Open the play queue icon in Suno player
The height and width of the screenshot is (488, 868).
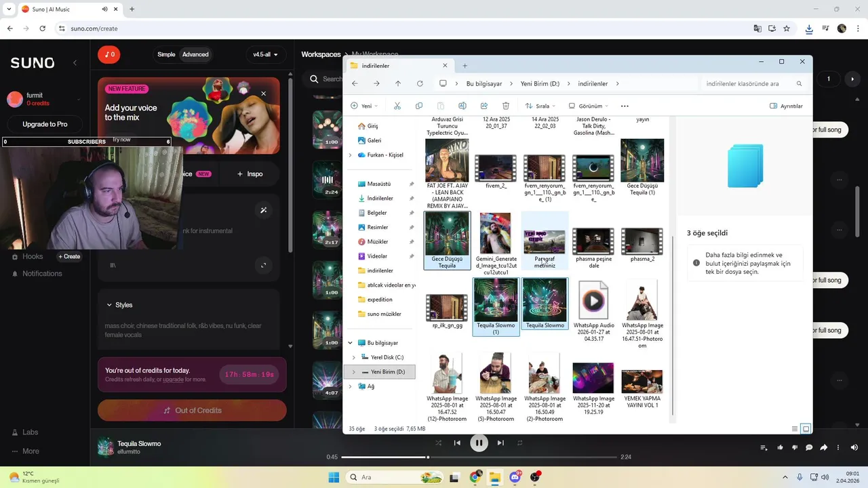pyautogui.click(x=764, y=447)
